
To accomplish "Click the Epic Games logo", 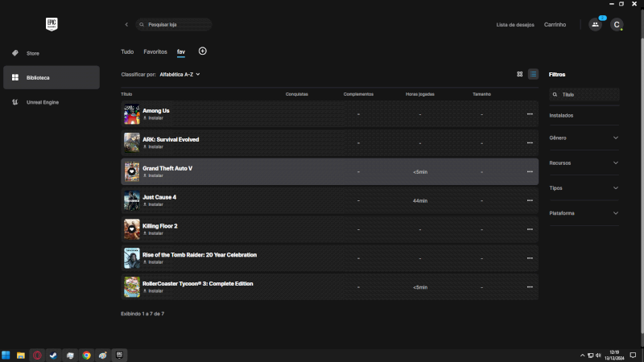I will tap(50, 24).
